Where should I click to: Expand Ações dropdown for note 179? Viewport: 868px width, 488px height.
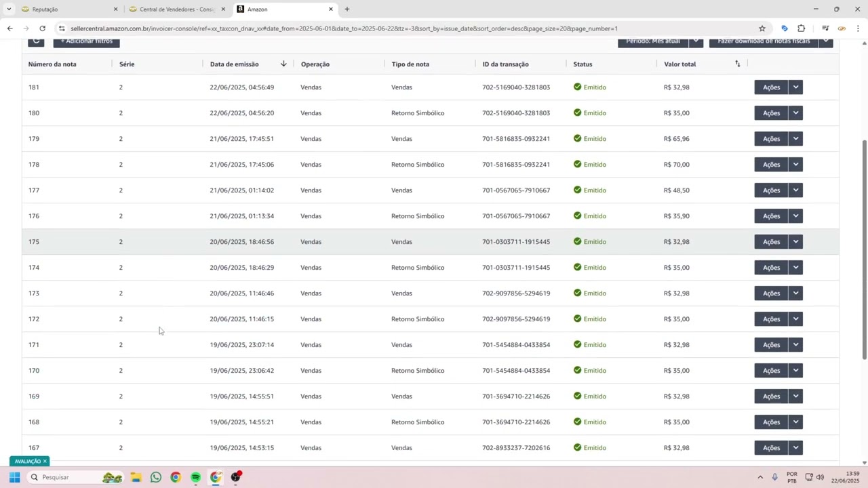pyautogui.click(x=796, y=139)
